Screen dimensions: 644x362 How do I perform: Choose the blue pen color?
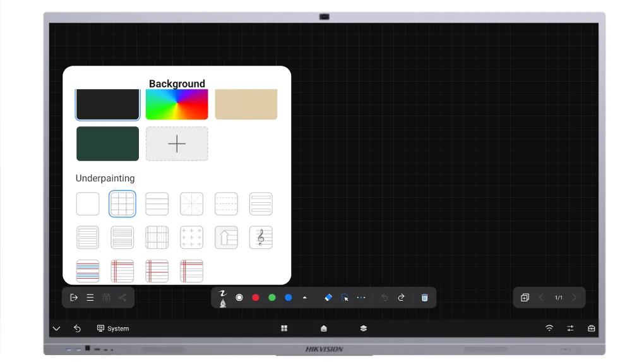(289, 298)
